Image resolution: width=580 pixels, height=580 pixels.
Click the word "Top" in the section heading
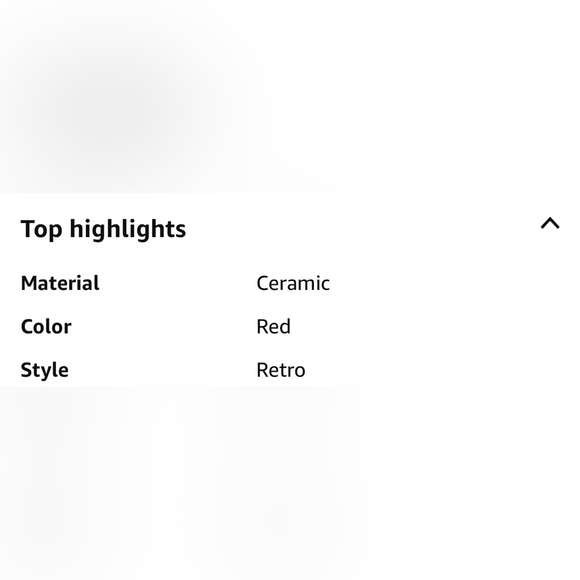41,229
